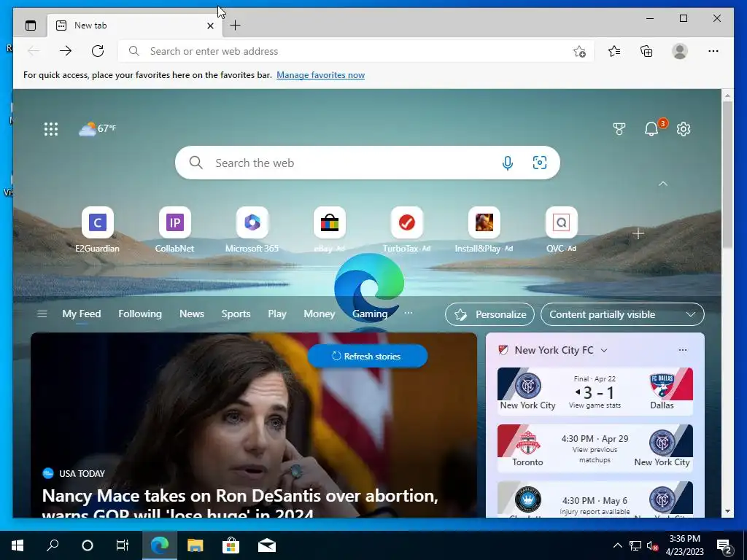Open the Windows Start menu
Viewport: 747px width, 560px height.
18,545
